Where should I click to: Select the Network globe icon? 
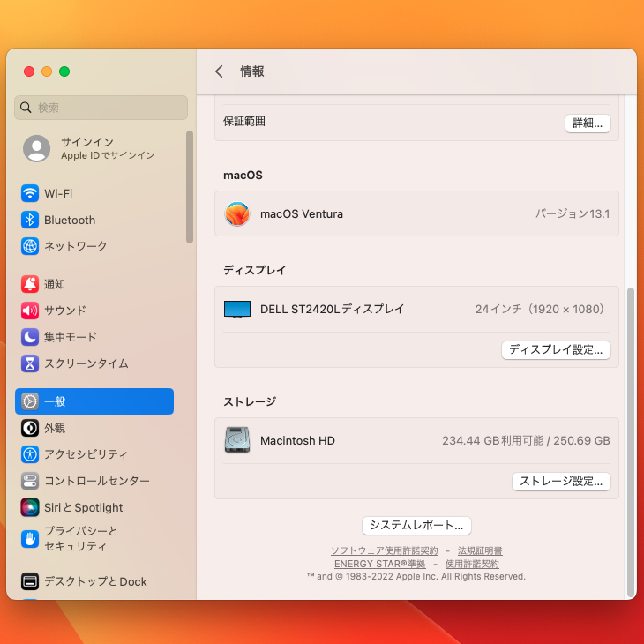pyautogui.click(x=30, y=246)
